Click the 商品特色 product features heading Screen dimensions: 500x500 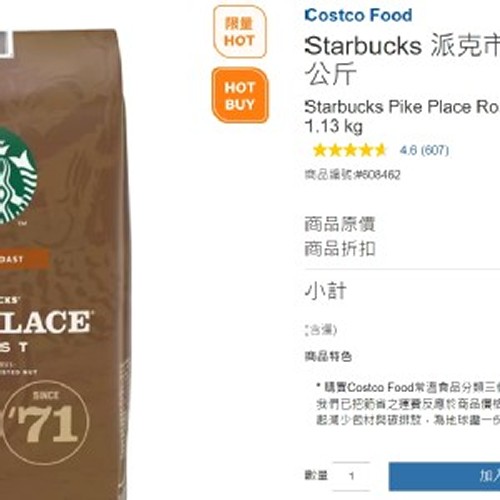tap(328, 357)
